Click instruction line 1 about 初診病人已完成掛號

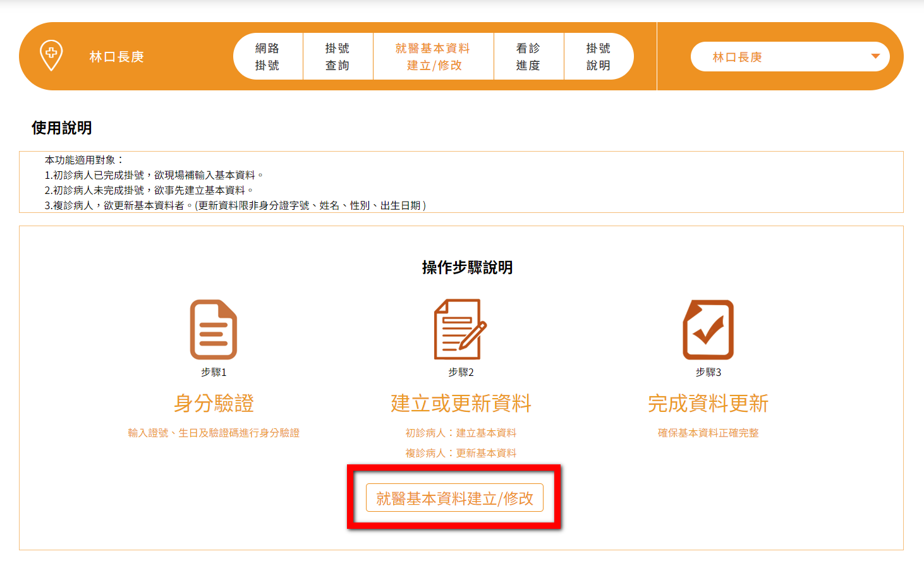(154, 175)
